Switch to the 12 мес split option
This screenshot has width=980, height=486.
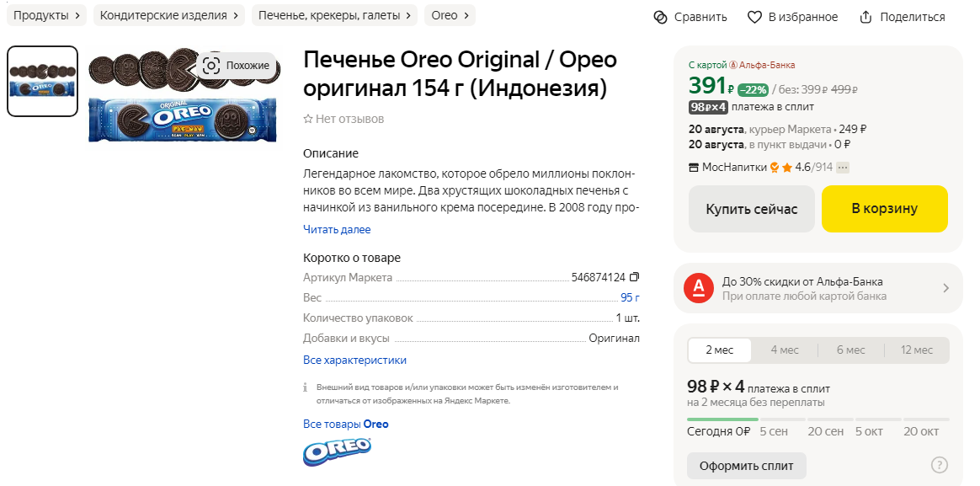point(917,350)
